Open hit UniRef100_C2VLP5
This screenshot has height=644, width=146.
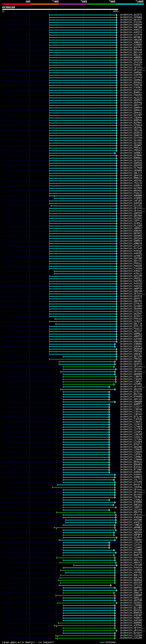pyautogui.click(x=131, y=542)
